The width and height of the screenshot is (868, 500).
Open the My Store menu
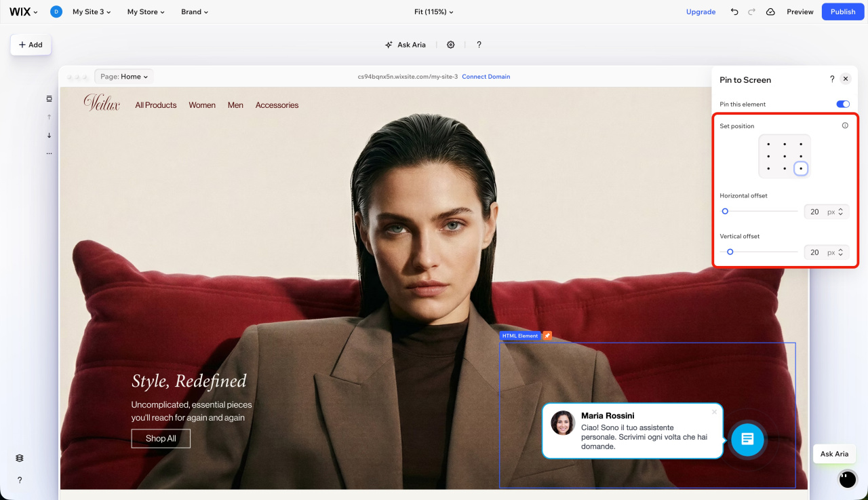(146, 12)
